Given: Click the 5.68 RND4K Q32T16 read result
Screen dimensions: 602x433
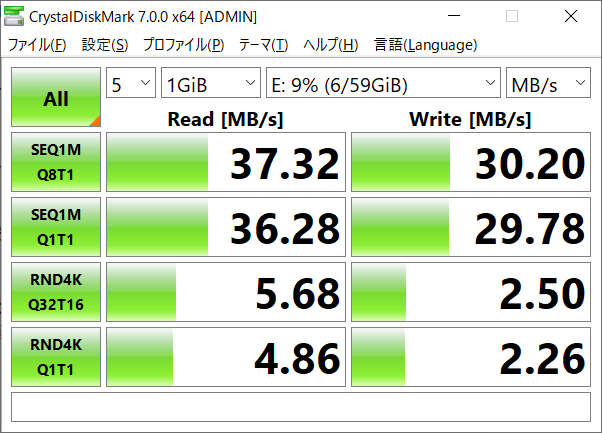Looking at the screenshot, I should 226,292.
